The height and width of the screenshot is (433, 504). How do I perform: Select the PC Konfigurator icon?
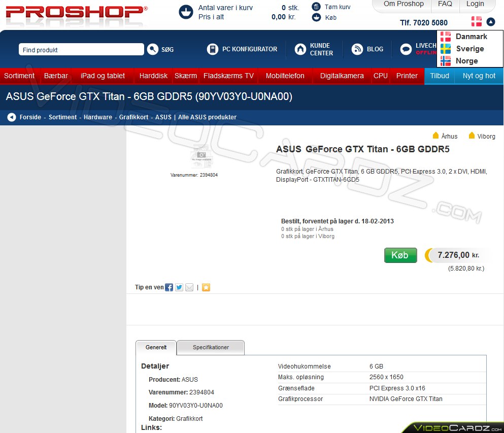point(212,49)
